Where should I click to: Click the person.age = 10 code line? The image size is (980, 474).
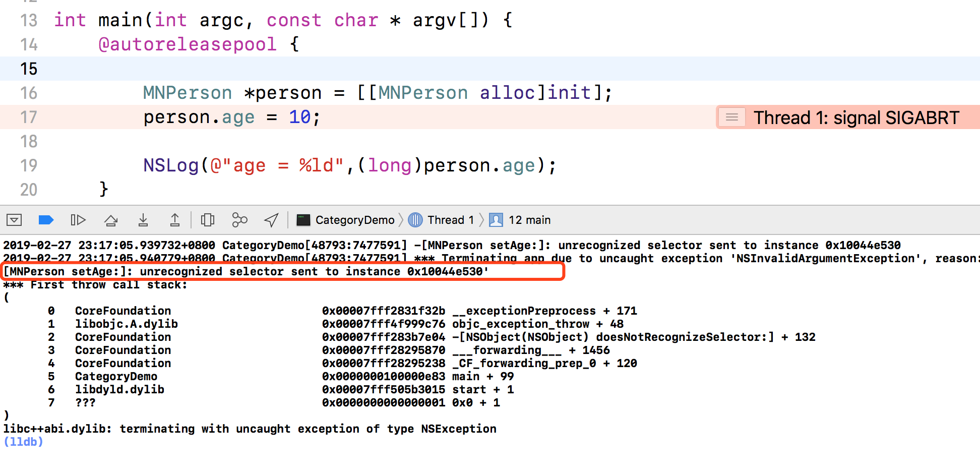[x=232, y=117]
